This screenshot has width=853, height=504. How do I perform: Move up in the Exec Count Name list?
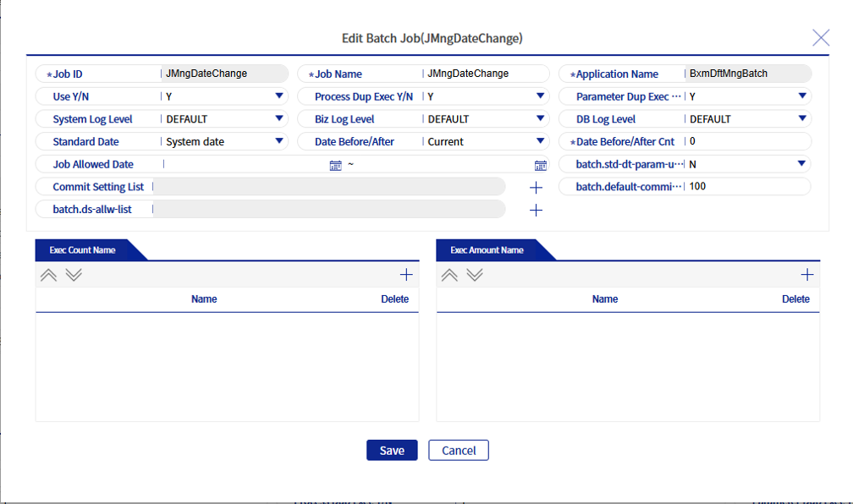pyautogui.click(x=48, y=275)
